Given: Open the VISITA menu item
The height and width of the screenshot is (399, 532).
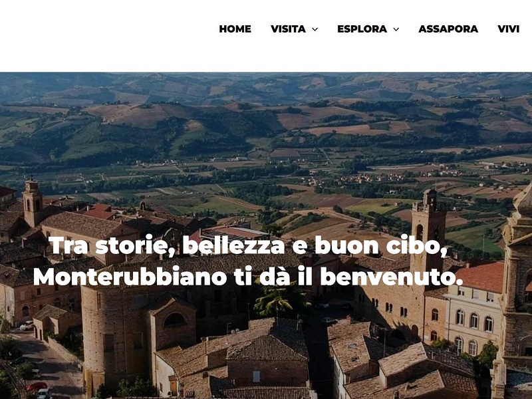Looking at the screenshot, I should coord(288,29).
